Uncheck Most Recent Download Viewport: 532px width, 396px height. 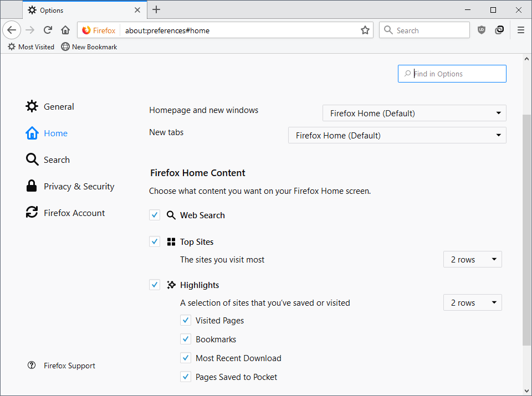tap(185, 358)
